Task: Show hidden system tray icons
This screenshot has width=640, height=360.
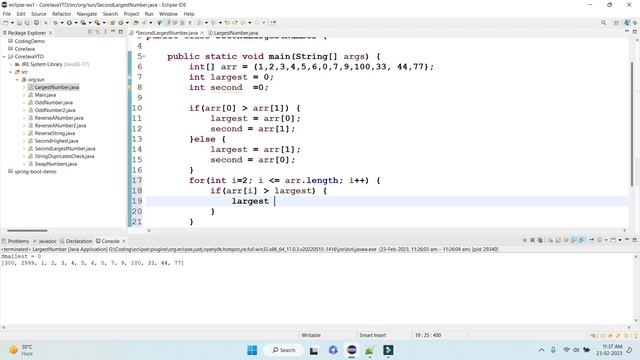Action: [x=541, y=350]
